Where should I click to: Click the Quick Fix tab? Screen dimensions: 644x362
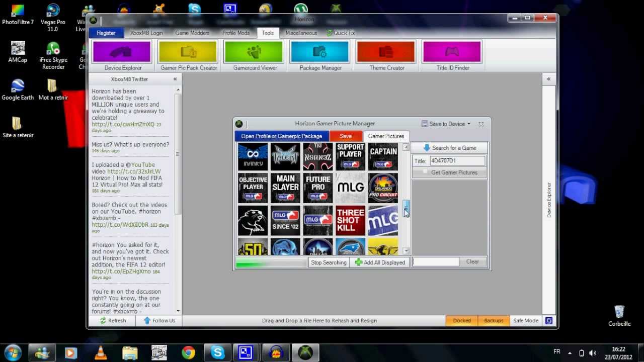[341, 33]
